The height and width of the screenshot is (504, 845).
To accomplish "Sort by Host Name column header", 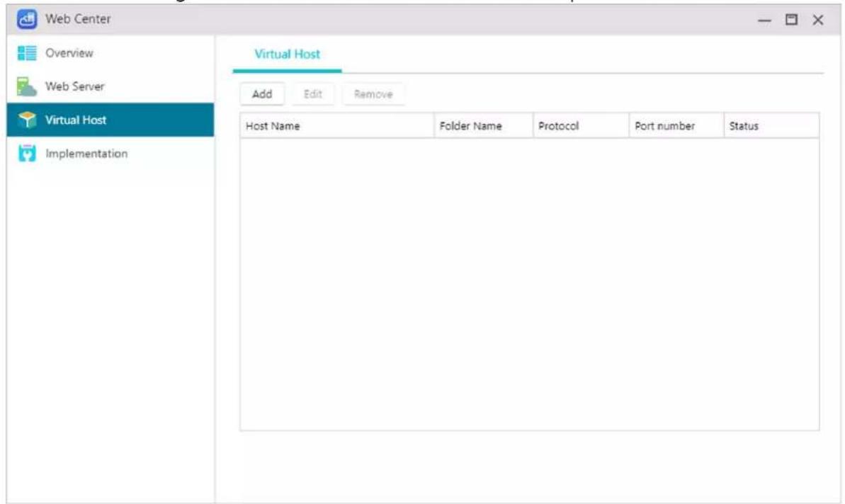I will tap(337, 126).
